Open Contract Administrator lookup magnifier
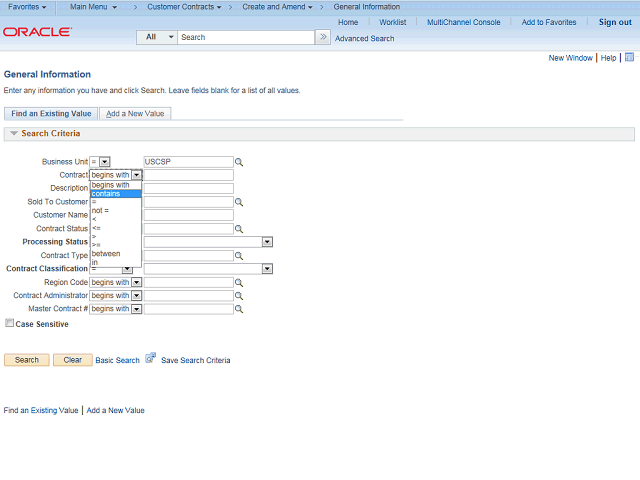The width and height of the screenshot is (640, 480). pyautogui.click(x=239, y=296)
